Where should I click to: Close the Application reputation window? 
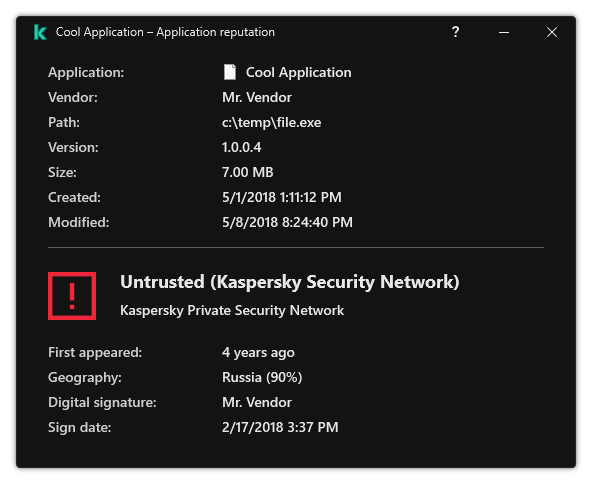552,32
